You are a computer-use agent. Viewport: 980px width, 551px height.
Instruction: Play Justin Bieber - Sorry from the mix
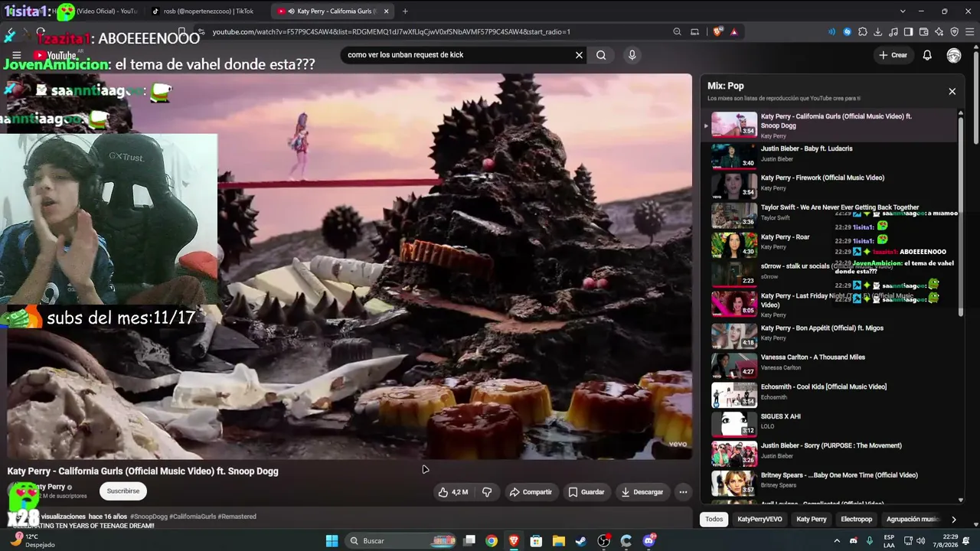(831, 452)
